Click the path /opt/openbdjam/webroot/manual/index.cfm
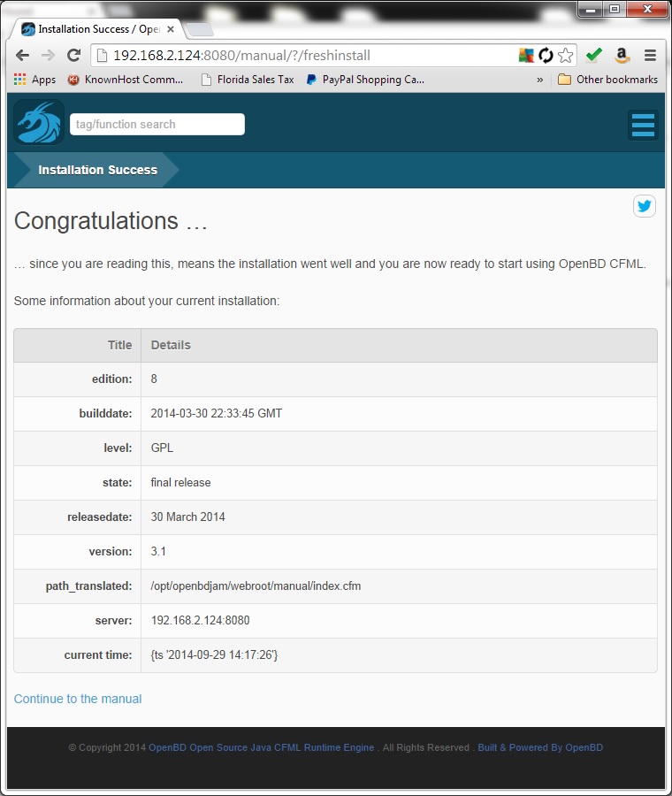 (x=256, y=586)
